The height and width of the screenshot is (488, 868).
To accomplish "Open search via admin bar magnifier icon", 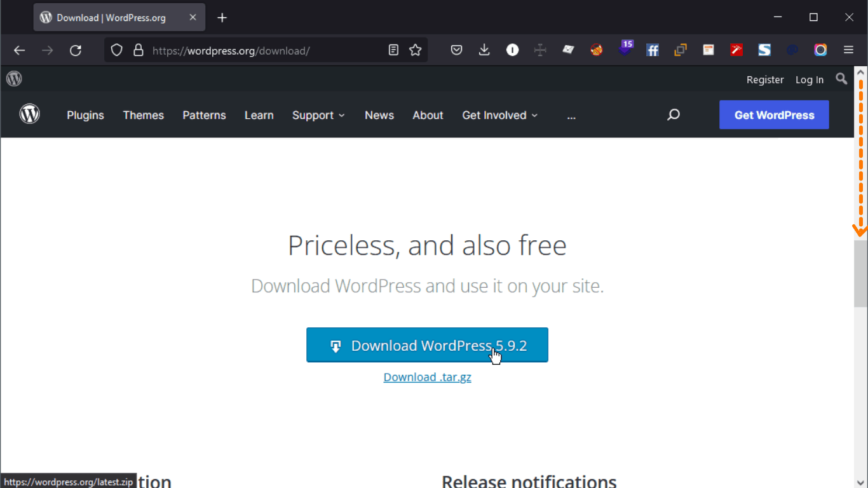I will [x=841, y=79].
